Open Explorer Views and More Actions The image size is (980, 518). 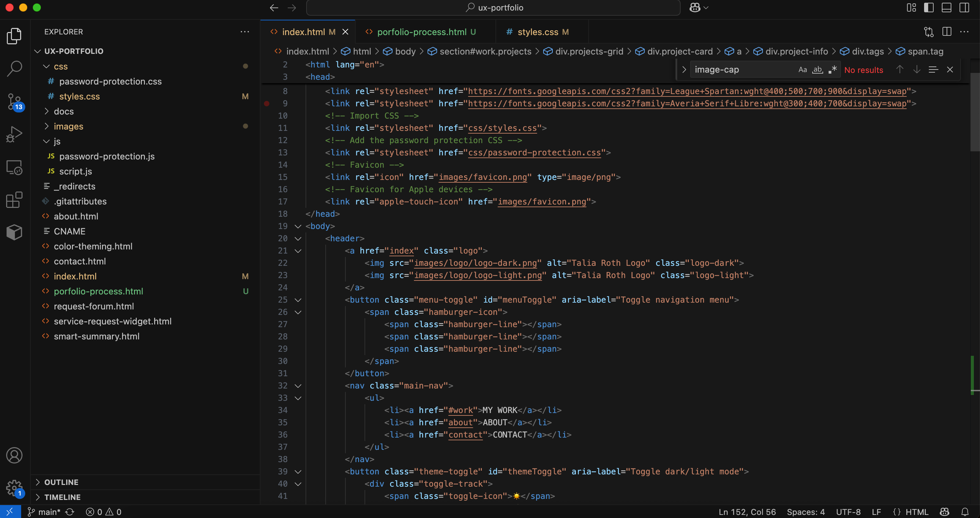coord(244,32)
